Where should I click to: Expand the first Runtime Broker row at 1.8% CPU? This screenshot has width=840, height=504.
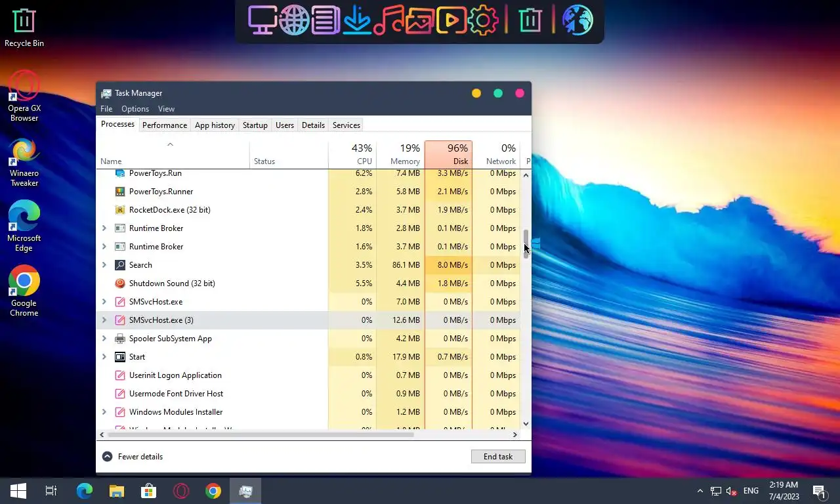pyautogui.click(x=104, y=228)
